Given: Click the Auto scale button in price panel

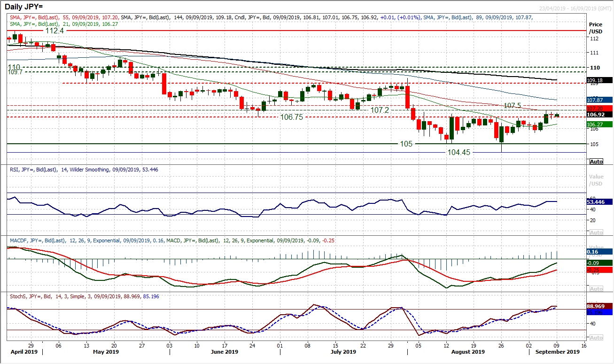Looking at the screenshot, I should point(596,162).
